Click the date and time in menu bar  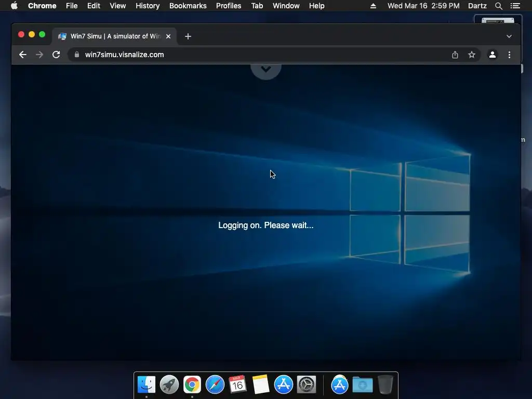pyautogui.click(x=423, y=6)
